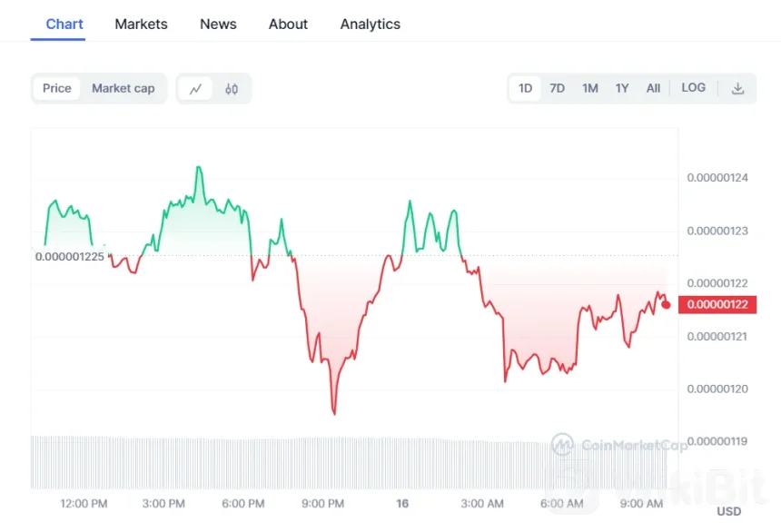This screenshot has height=532, width=781.
Task: Go to the News tab
Action: pos(218,25)
